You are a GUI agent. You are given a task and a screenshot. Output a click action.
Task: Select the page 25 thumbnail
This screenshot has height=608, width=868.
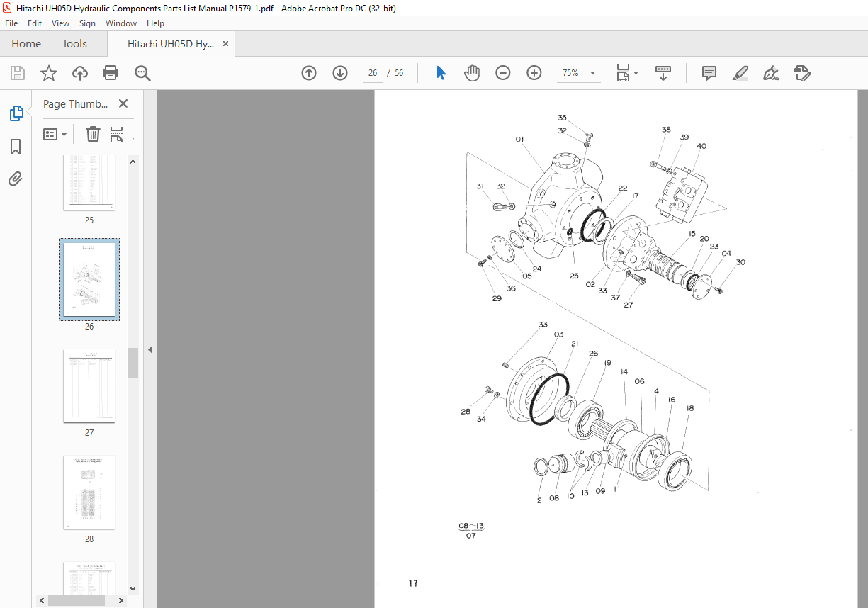pyautogui.click(x=89, y=181)
